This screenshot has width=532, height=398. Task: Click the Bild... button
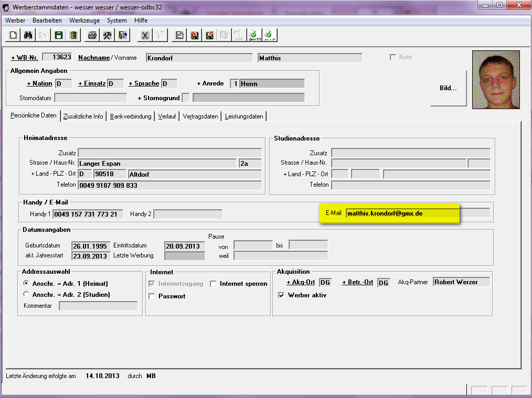(448, 88)
